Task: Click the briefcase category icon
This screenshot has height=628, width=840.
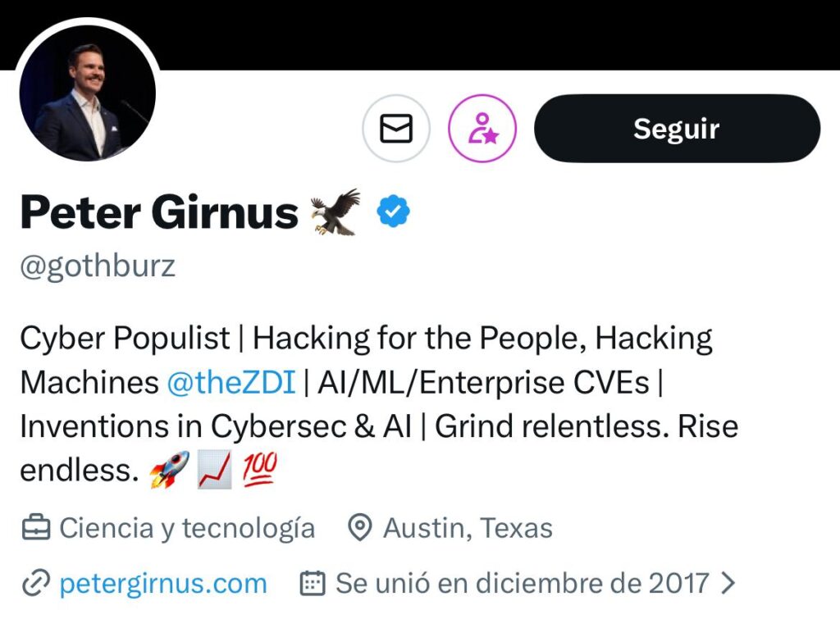Action: click(x=36, y=528)
